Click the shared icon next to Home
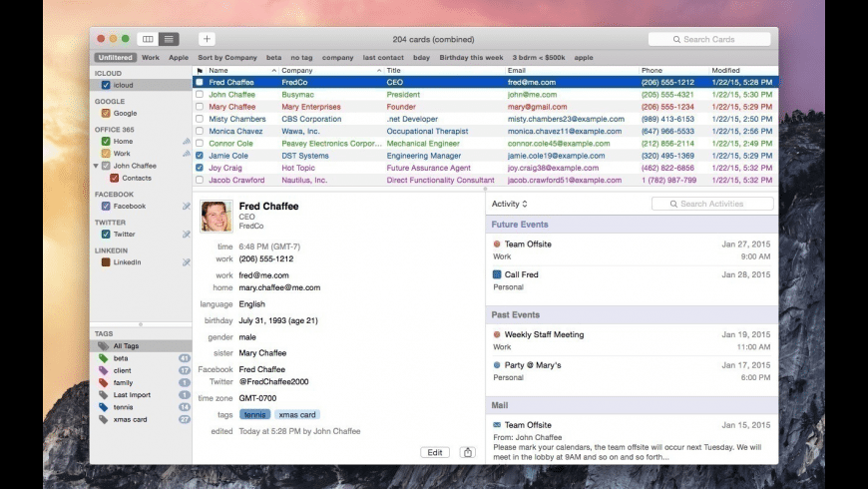Image resolution: width=868 pixels, height=489 pixels. point(186,142)
